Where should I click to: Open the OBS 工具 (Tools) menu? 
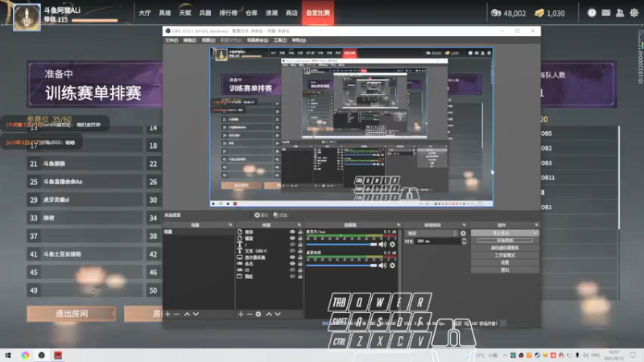pos(280,40)
